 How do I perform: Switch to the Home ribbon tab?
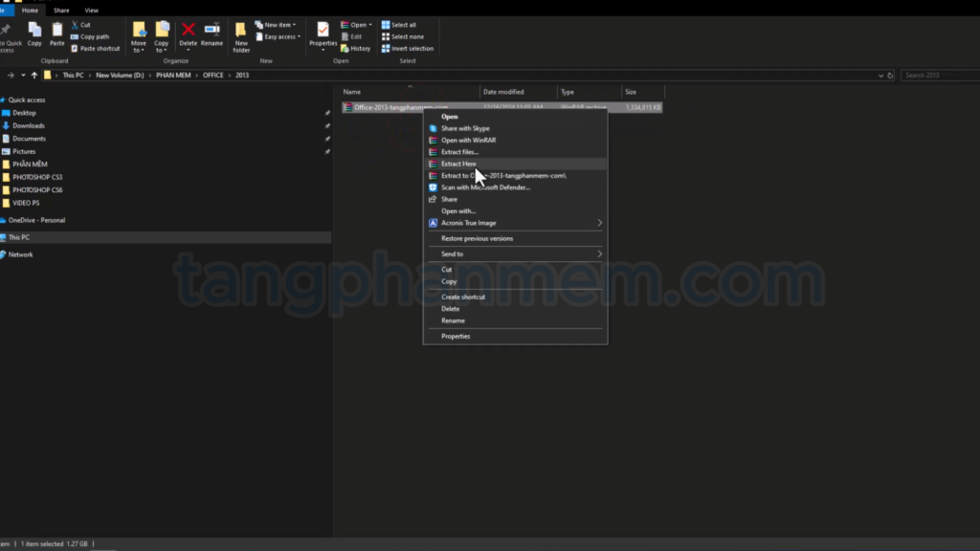(30, 11)
